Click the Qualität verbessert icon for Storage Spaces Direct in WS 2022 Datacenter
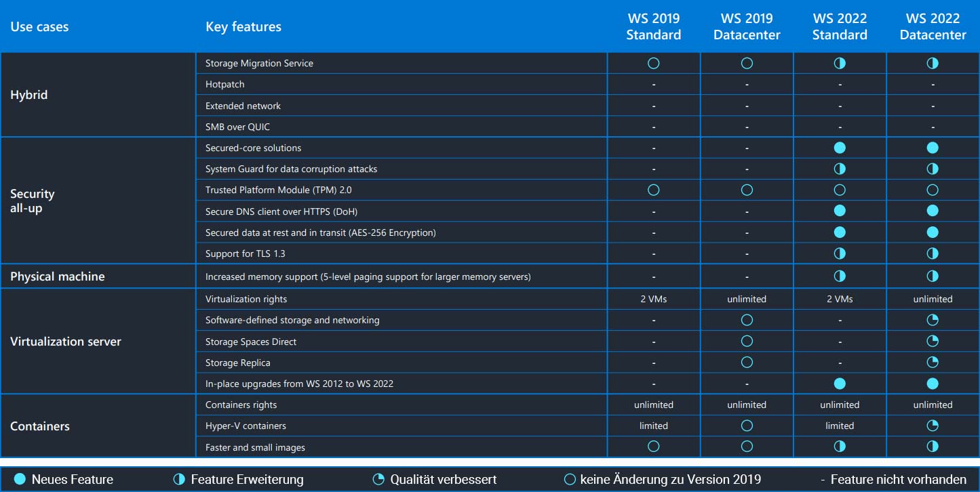Image resolution: width=980 pixels, height=492 pixels. tap(932, 341)
